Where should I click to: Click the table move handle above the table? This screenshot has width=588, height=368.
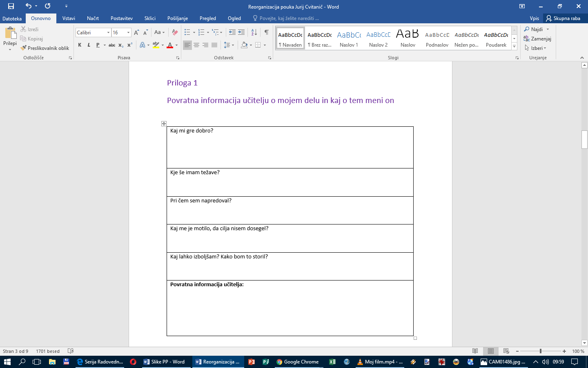[164, 123]
